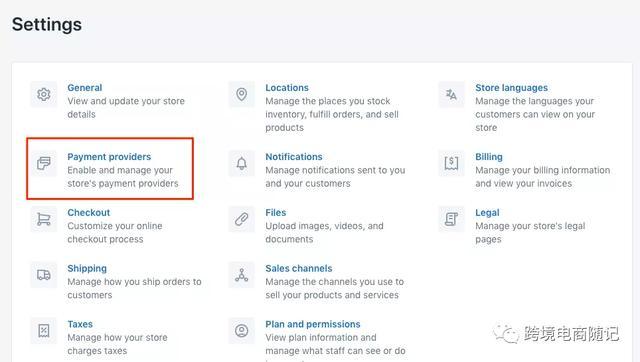Open the Store languages settings link
Image resolution: width=640 pixels, height=362 pixels.
coord(511,88)
